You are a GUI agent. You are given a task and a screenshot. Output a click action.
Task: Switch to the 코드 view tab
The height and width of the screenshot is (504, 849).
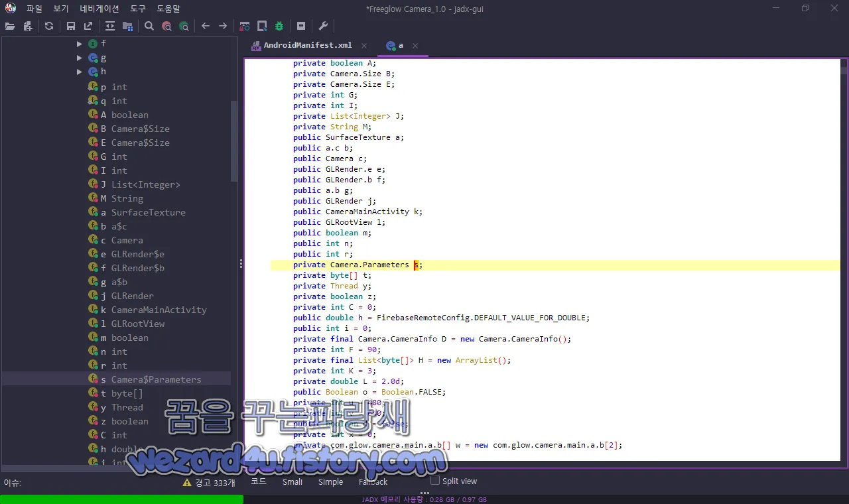(x=259, y=481)
